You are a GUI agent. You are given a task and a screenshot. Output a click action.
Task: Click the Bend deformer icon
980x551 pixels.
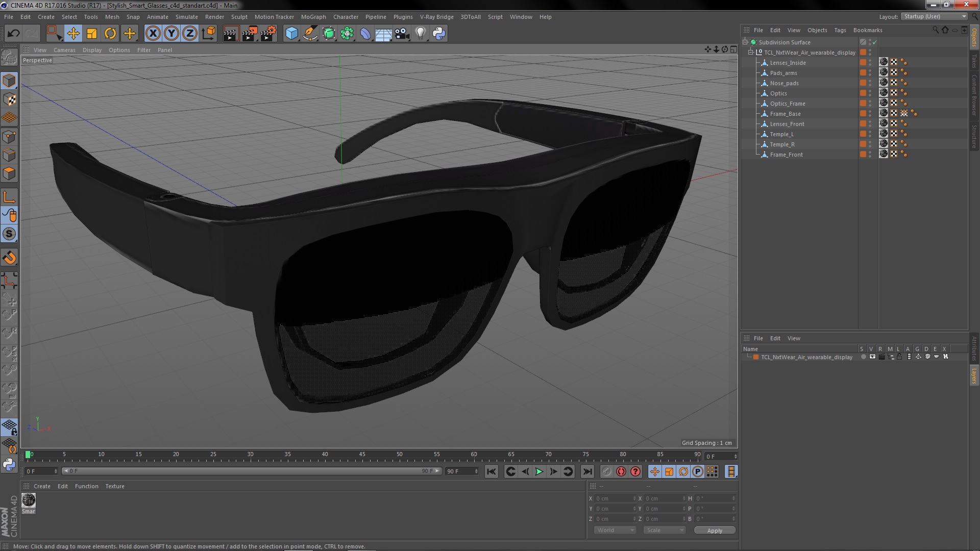[365, 34]
